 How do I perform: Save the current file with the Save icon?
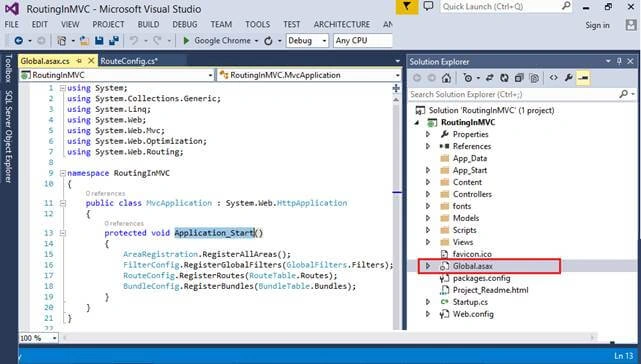pos(99,40)
